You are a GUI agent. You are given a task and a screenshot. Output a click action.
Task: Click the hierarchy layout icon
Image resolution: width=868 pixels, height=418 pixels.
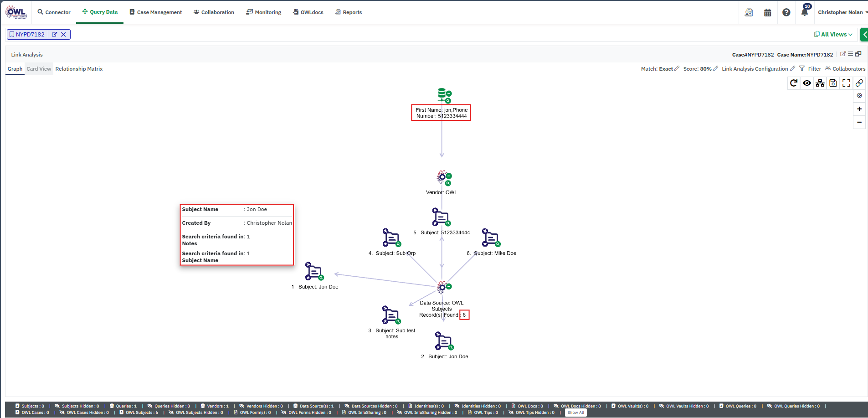pyautogui.click(x=820, y=83)
